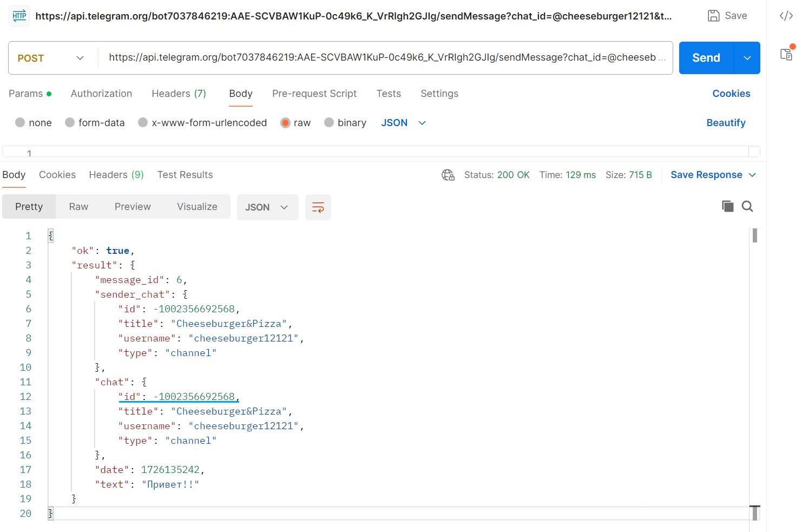The image size is (802, 532).
Task: Click the "ok": true line
Action: tap(103, 251)
